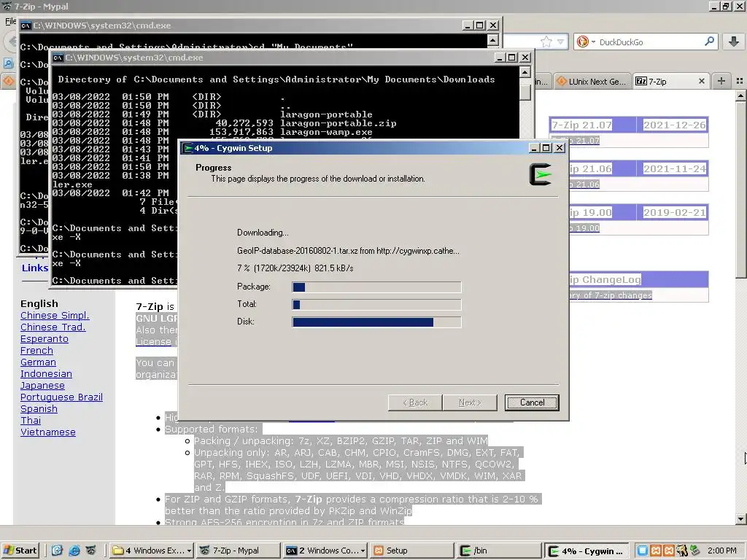
Task: Switch language to Chinese Trad.
Action: [53, 327]
